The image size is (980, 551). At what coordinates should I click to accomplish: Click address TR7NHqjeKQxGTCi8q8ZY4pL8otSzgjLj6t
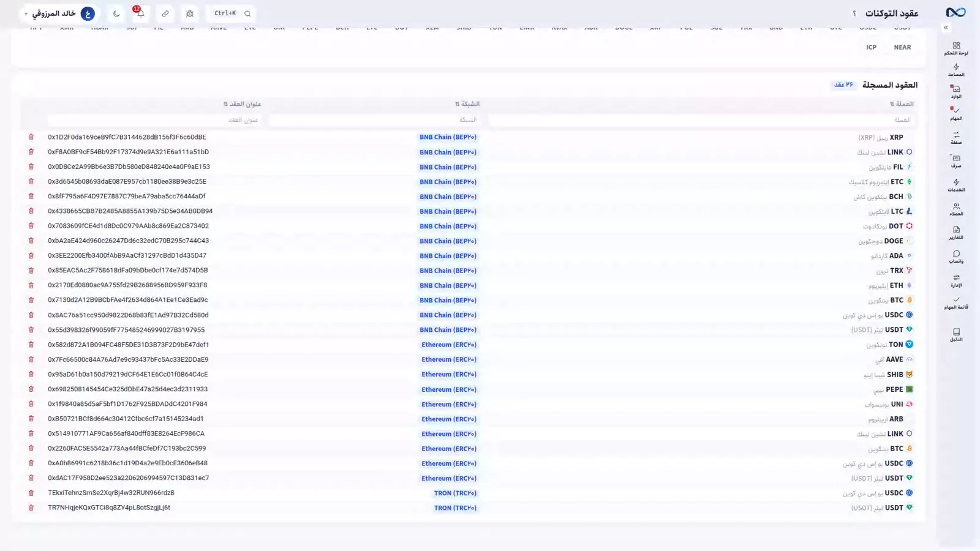109,508
